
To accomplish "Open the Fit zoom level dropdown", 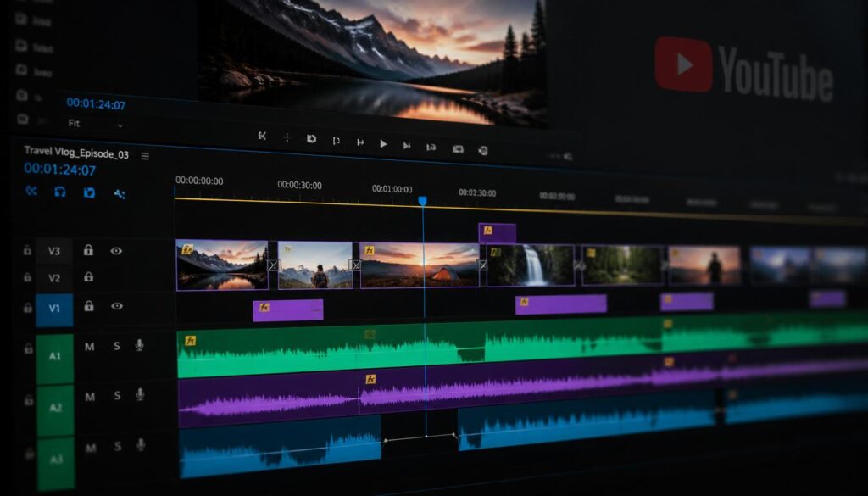I will click(x=95, y=124).
